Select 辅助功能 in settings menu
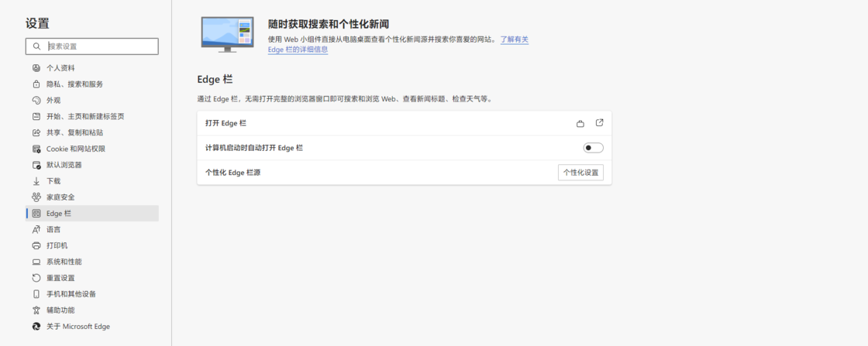868x346 pixels. (x=60, y=310)
